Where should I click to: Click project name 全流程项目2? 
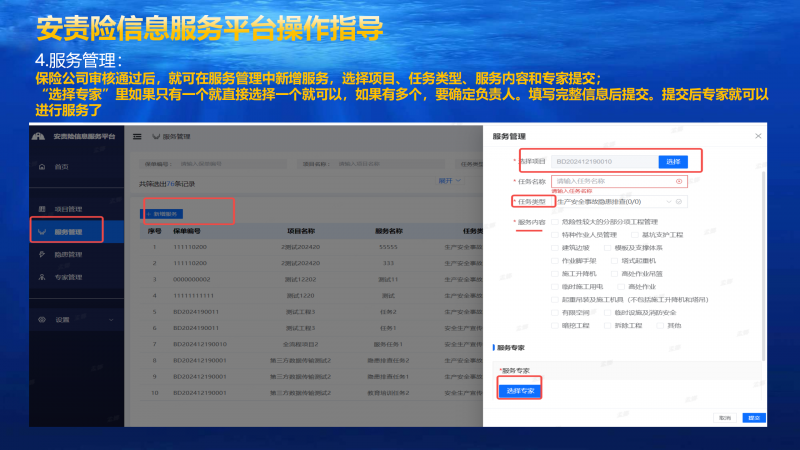coord(301,344)
